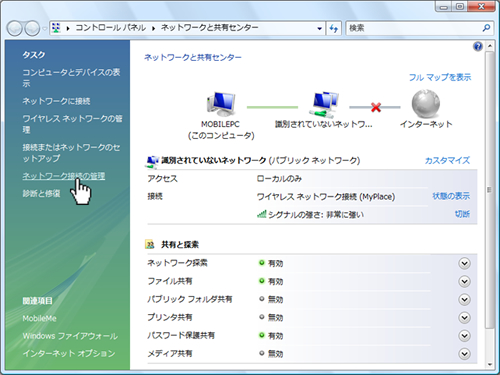
Task: Click ネットワークと共有センター breadcrumb
Action: 209,28
